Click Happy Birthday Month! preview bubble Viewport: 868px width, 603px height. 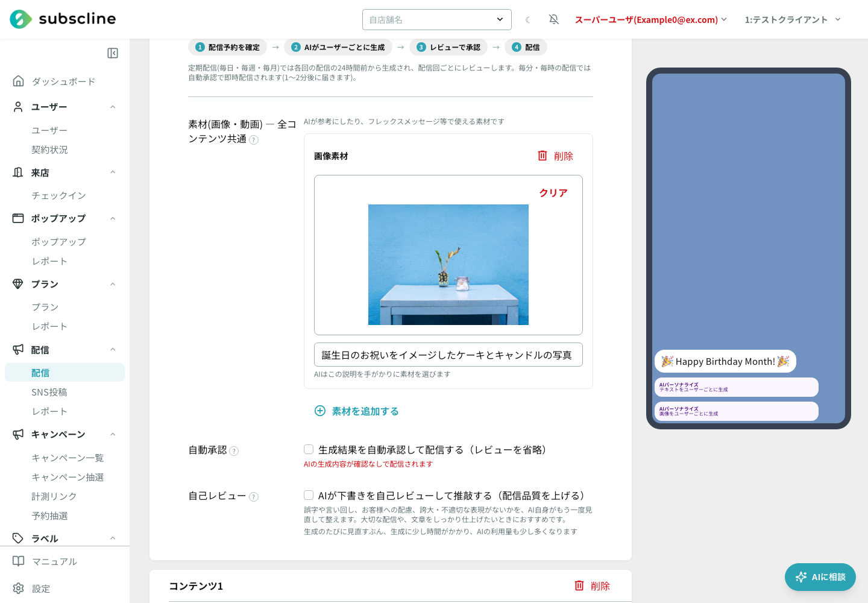pyautogui.click(x=725, y=361)
